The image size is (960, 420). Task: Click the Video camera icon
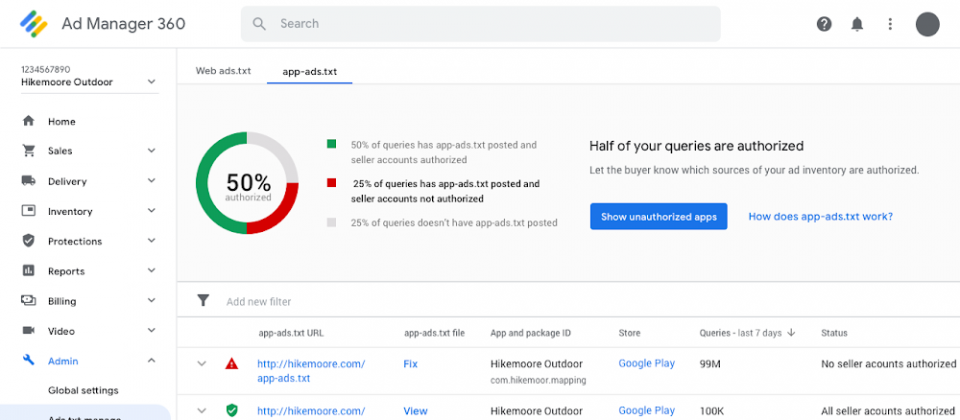[x=28, y=331]
